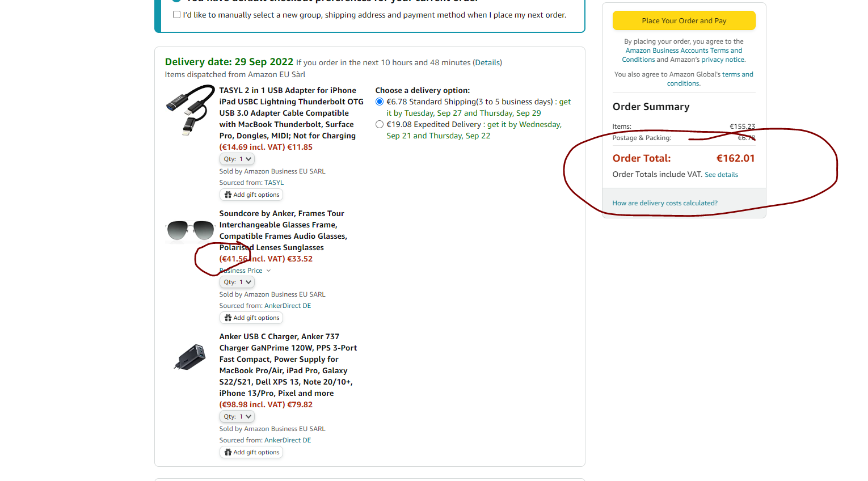Tick the manually select new group checkbox
The image size is (868, 481).
pos(176,15)
